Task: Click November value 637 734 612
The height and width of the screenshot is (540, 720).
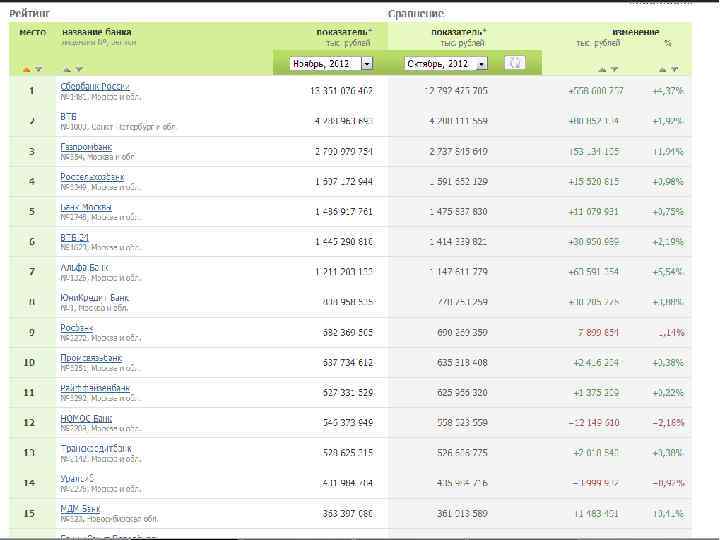Action: click(348, 363)
